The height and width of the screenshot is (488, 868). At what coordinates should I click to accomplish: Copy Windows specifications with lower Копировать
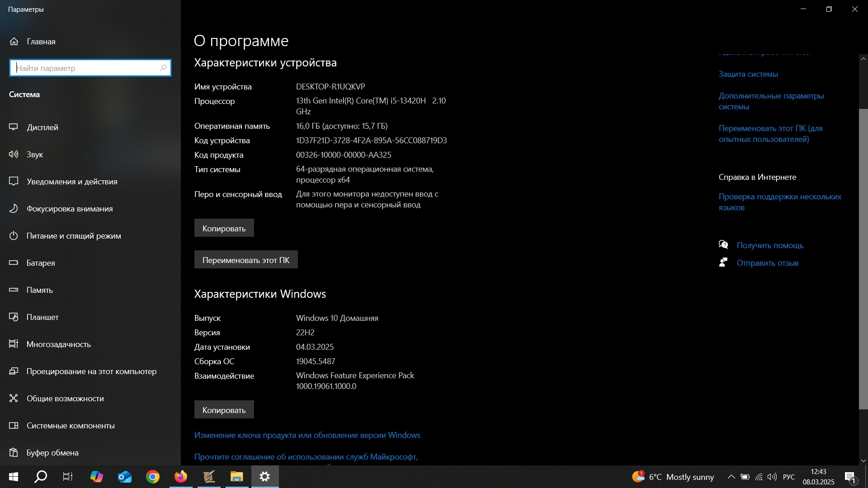point(224,410)
